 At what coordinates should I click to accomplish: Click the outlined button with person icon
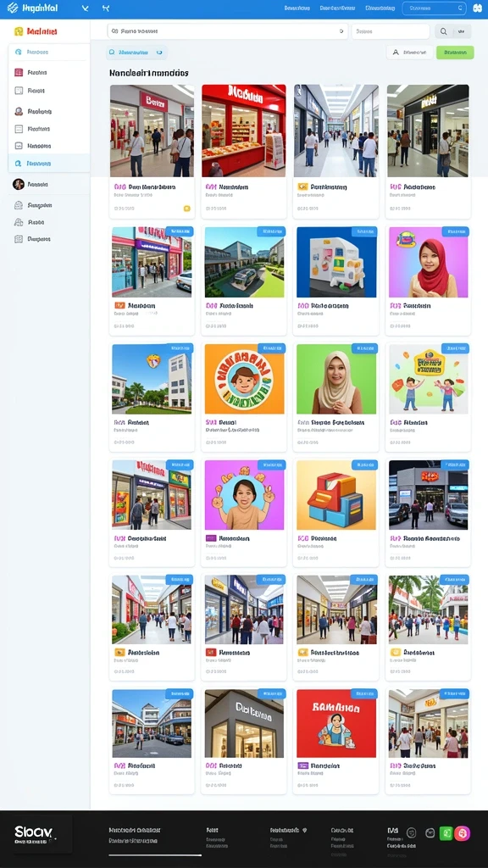409,53
